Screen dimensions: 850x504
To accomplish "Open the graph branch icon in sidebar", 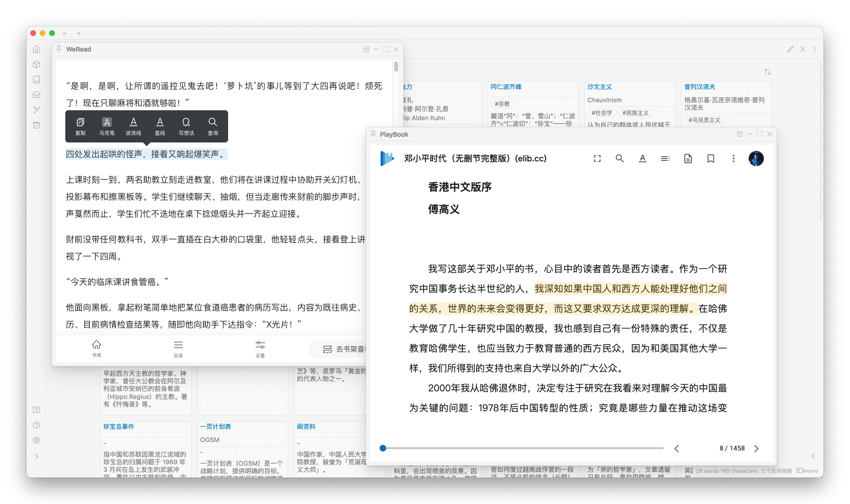I will 36,110.
